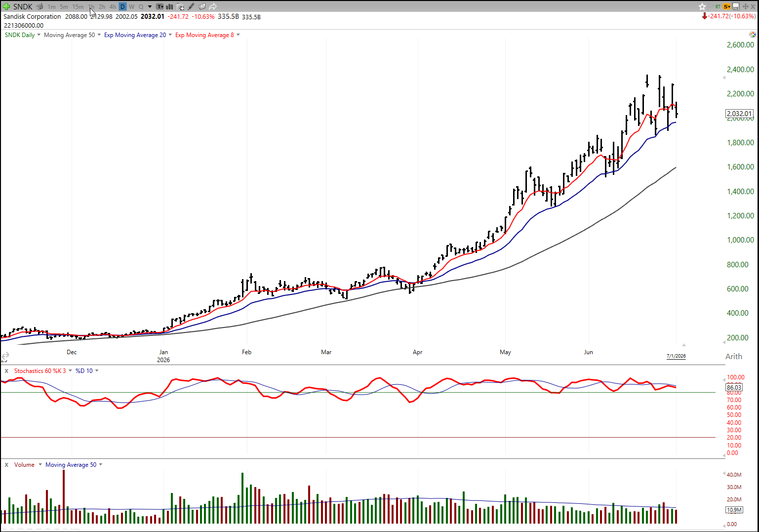Click the 40.0M volume axis label

tap(734, 475)
